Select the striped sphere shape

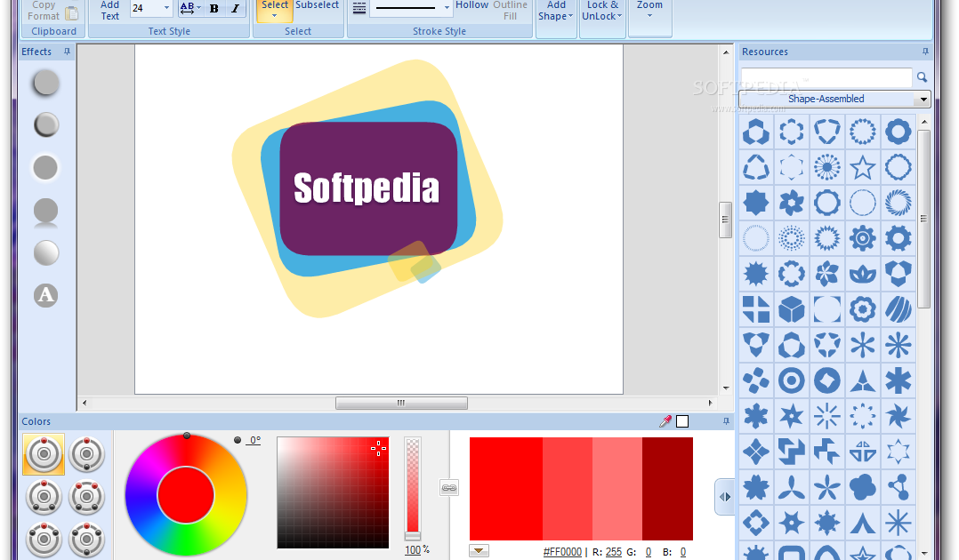coord(898,309)
